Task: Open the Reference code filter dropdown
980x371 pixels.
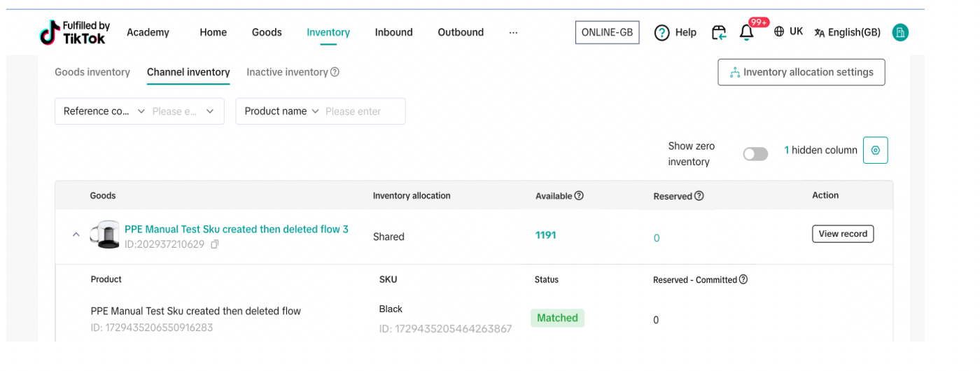Action: pos(104,111)
